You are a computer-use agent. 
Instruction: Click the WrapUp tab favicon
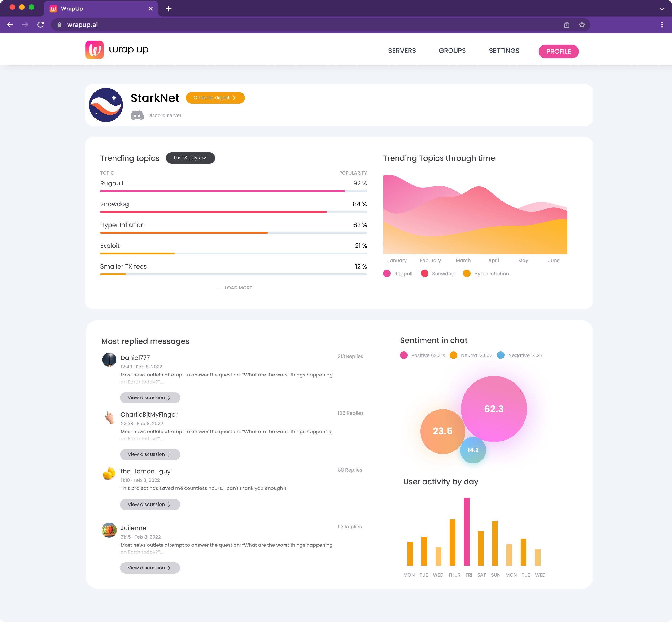tap(53, 9)
